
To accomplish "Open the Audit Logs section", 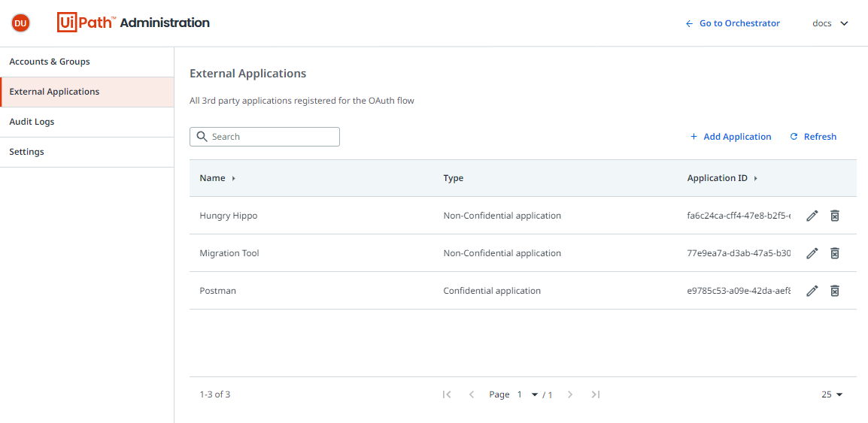I will coord(87,122).
